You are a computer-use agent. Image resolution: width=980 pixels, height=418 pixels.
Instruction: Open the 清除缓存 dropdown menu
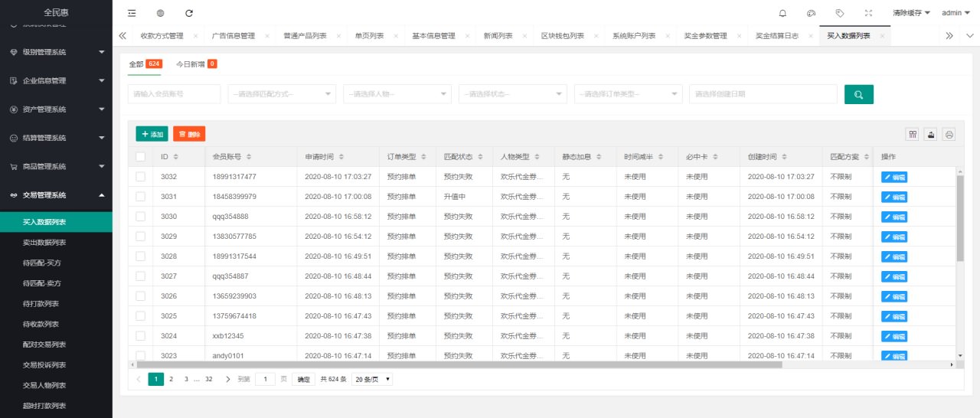click(911, 13)
